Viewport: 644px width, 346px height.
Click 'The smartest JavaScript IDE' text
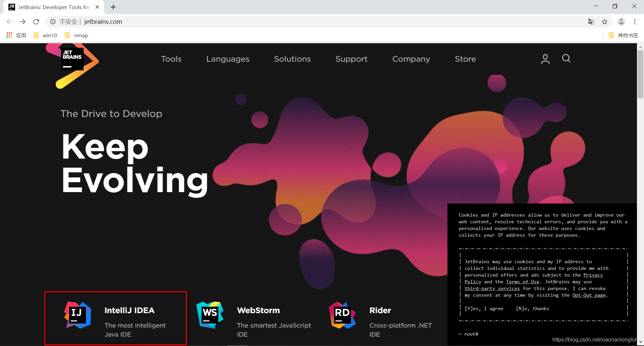274,330
